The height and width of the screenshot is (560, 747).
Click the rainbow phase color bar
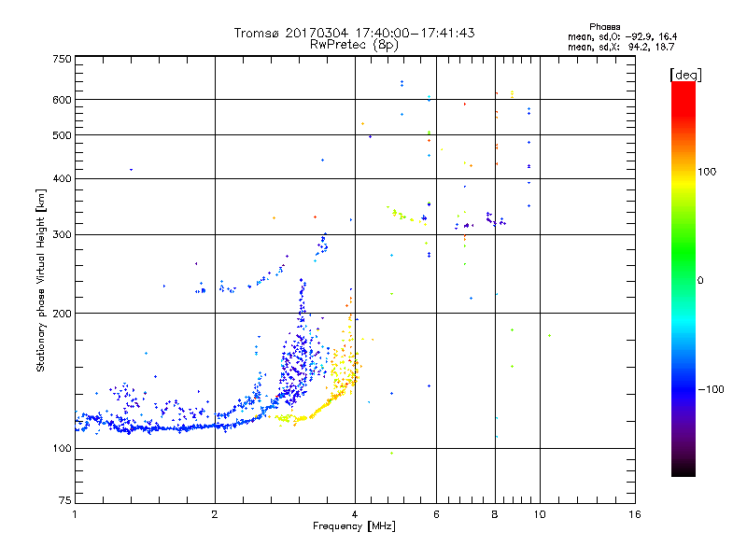pos(684,278)
